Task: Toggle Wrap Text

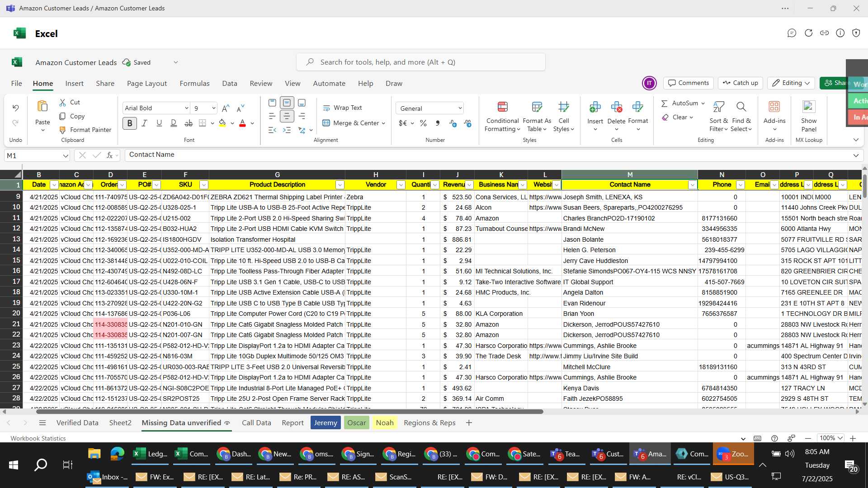Action: (342, 108)
